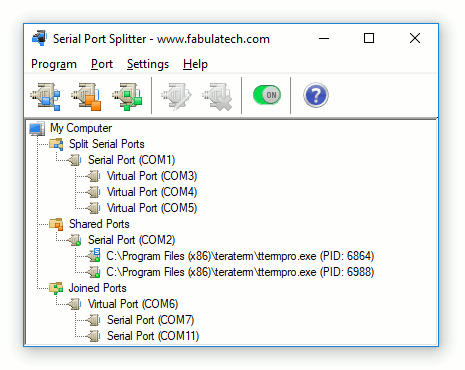
Task: Click the Split Serial Ports folder icon
Action: coord(56,144)
